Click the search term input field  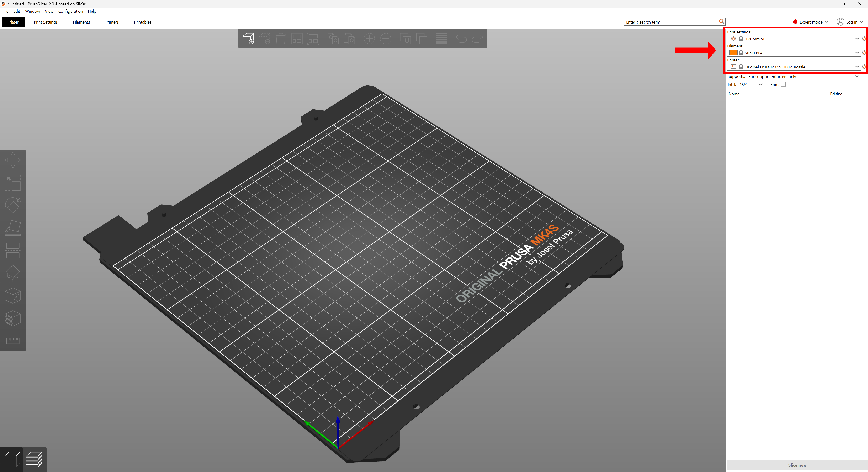tap(670, 22)
